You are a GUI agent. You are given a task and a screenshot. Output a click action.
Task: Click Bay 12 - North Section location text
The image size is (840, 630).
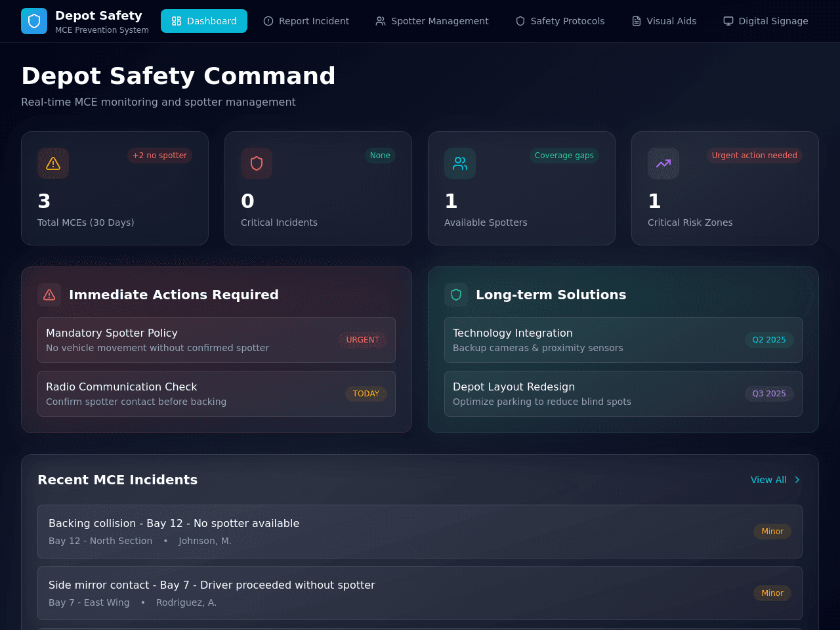tap(100, 541)
